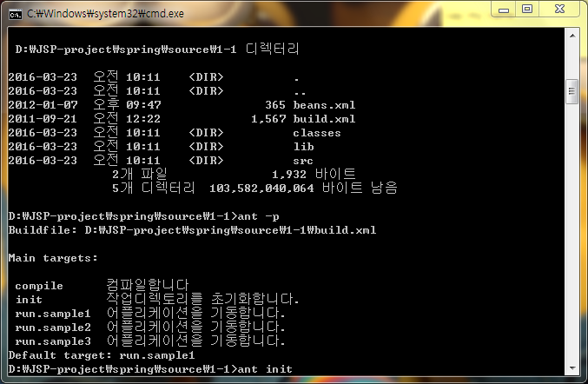Image resolution: width=588 pixels, height=384 pixels.
Task: Click the 365 file size value
Action: 275,105
